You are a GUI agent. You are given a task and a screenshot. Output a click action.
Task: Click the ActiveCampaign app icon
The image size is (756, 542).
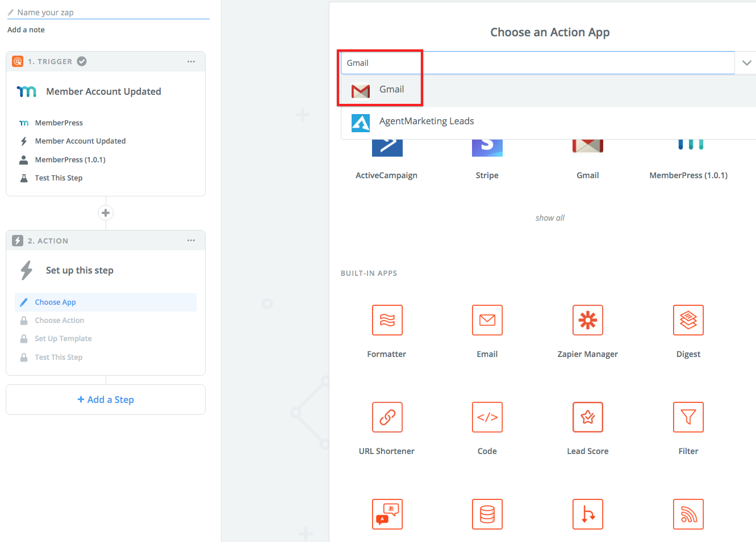click(387, 148)
